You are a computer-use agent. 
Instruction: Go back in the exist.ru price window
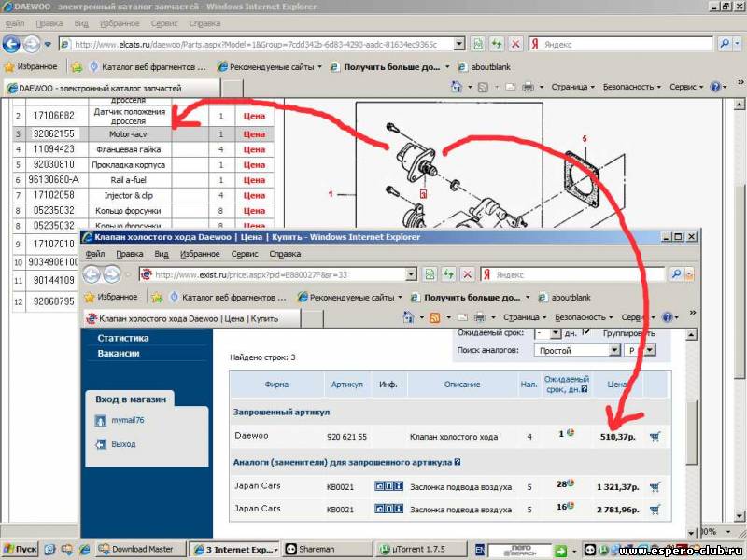tap(92, 274)
